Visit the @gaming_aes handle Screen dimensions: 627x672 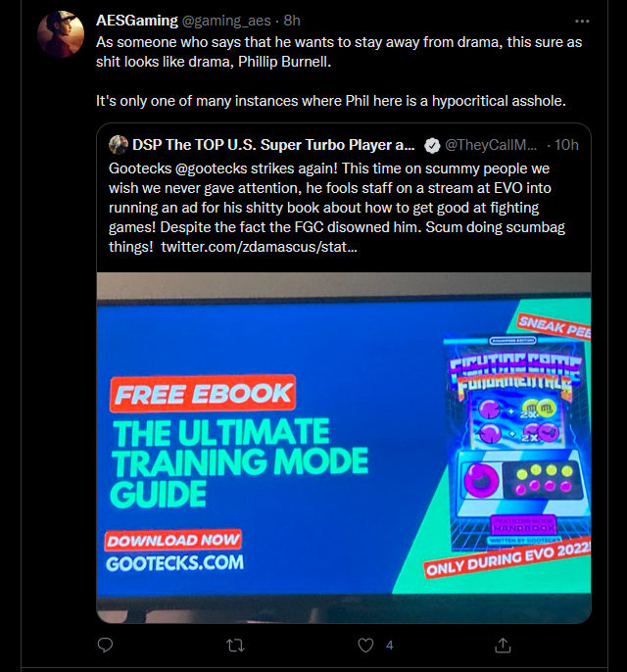(x=226, y=21)
